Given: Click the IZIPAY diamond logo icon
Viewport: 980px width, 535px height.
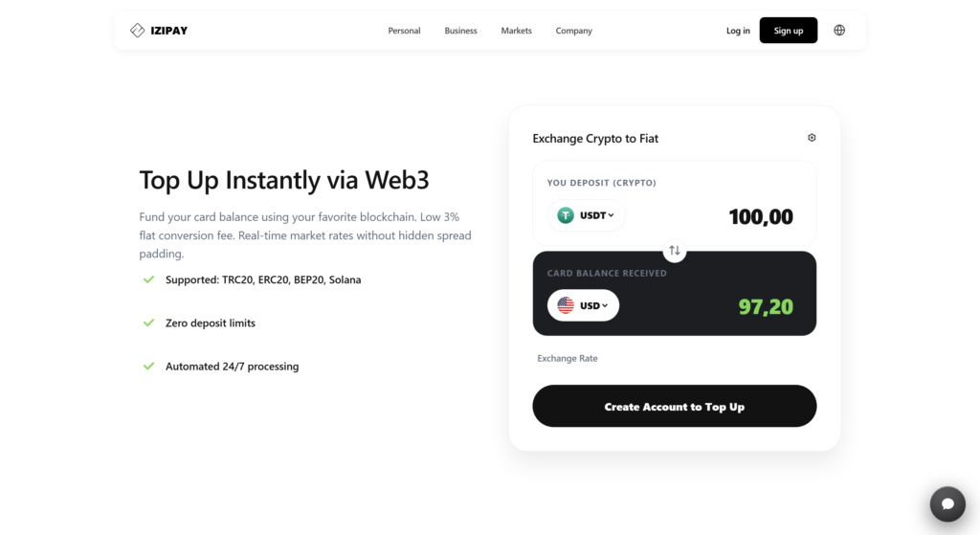Looking at the screenshot, I should (x=137, y=30).
